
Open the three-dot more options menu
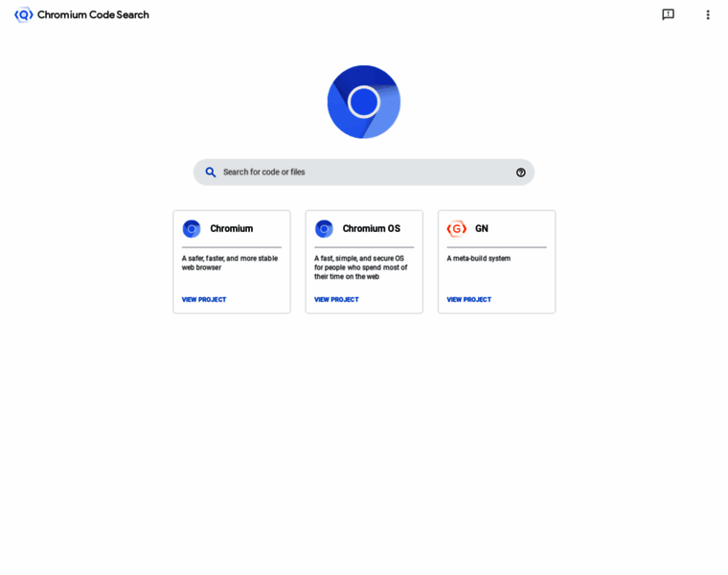coord(708,15)
